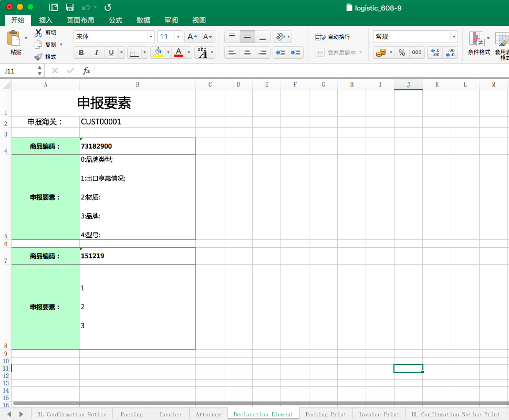
Task: Click the yellow fill color swatch
Action: [x=158, y=52]
